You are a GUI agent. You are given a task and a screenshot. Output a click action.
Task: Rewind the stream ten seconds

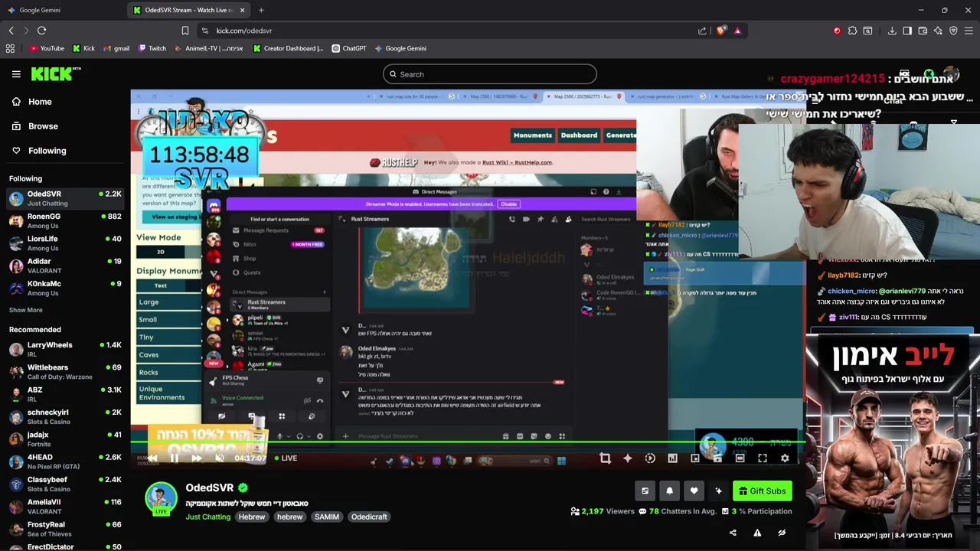152,458
